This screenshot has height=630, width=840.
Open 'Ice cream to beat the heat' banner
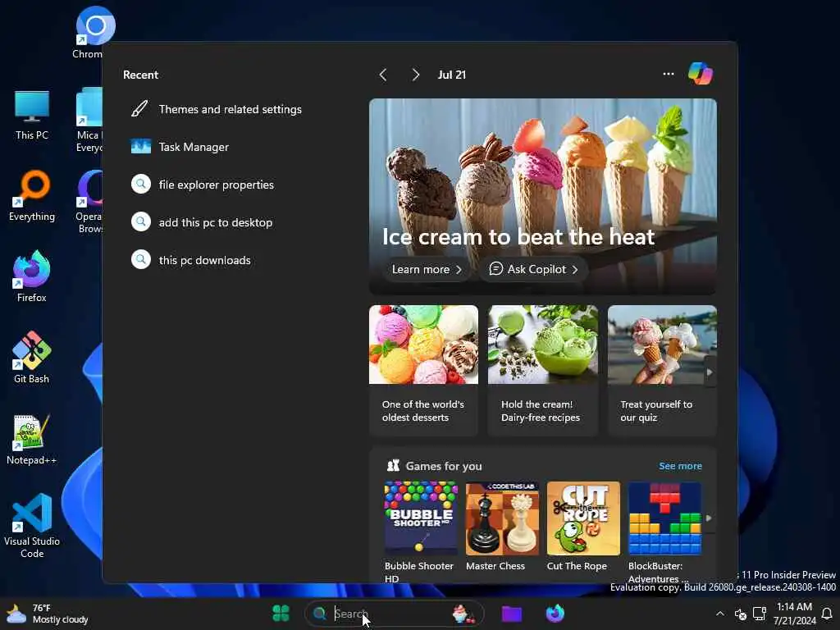pos(543,196)
